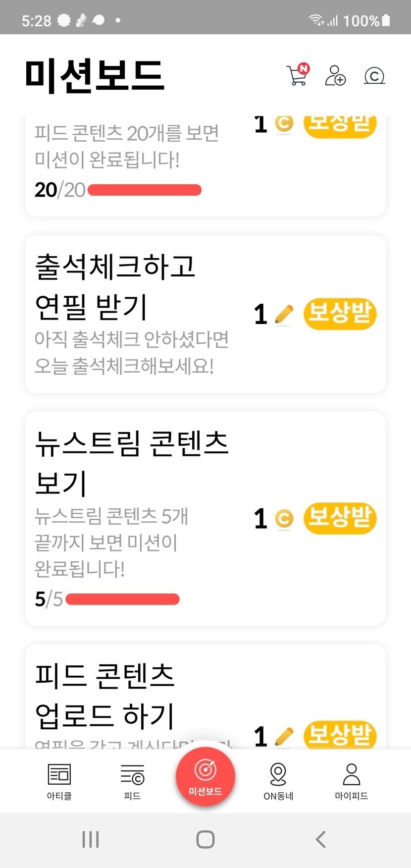
Task: Tap the coin icon on 뉴스트림 card
Action: click(x=284, y=519)
